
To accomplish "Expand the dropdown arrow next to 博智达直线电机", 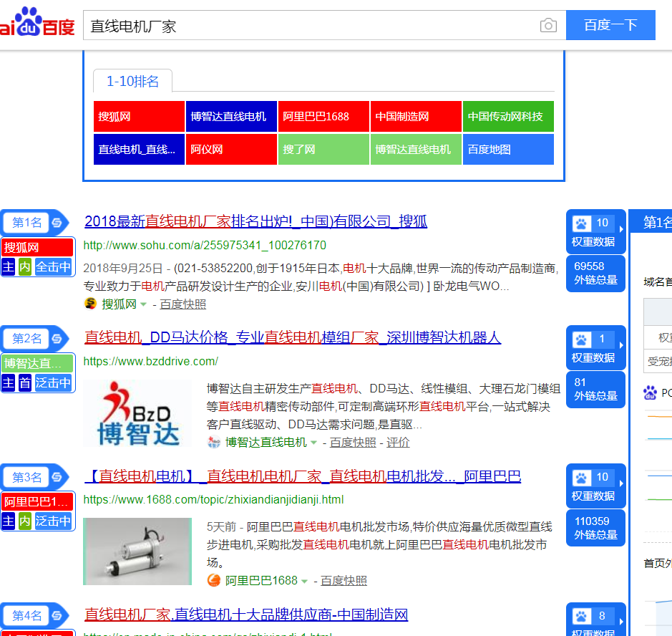I will click(x=313, y=443).
